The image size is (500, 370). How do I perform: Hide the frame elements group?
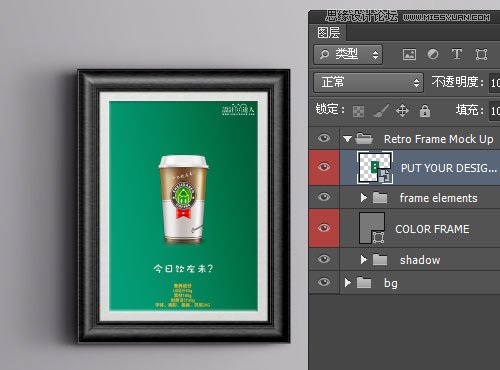324,197
